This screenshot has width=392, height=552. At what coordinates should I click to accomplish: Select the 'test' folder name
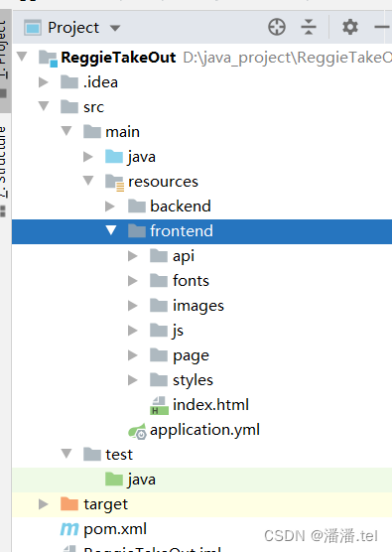pos(119,455)
